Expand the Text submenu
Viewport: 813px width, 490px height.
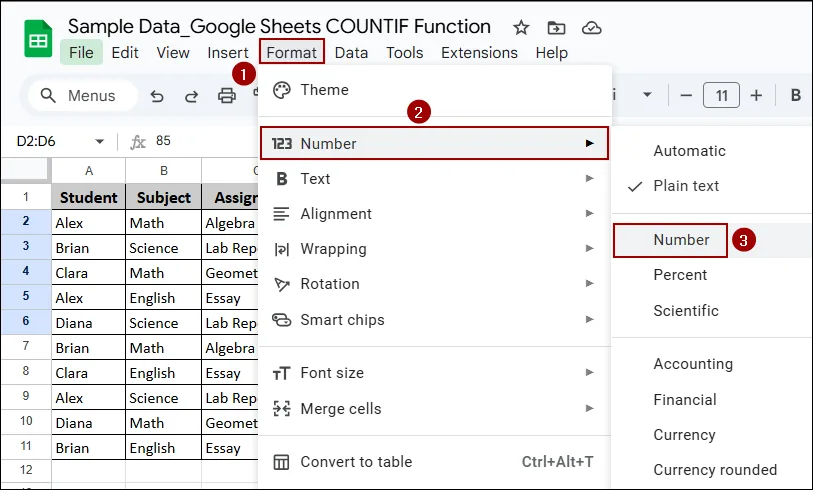pos(434,178)
